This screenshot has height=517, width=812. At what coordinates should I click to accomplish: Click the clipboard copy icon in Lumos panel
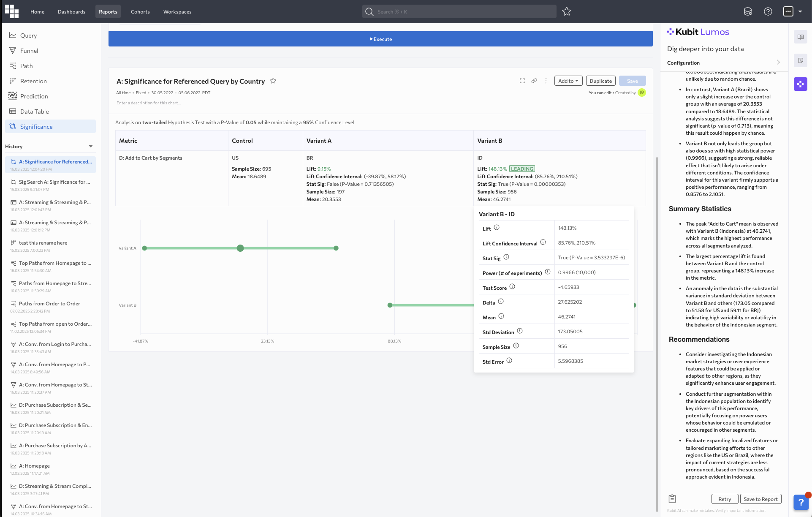click(x=673, y=499)
